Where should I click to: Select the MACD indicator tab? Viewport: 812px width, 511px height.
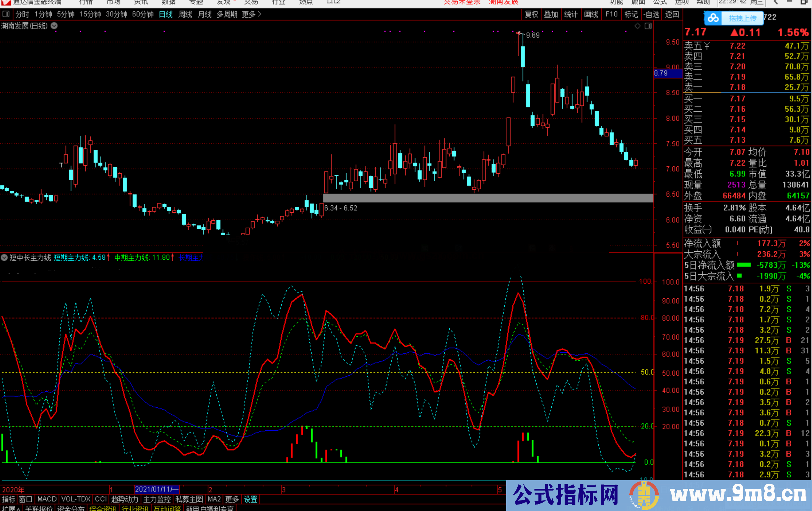(x=47, y=499)
